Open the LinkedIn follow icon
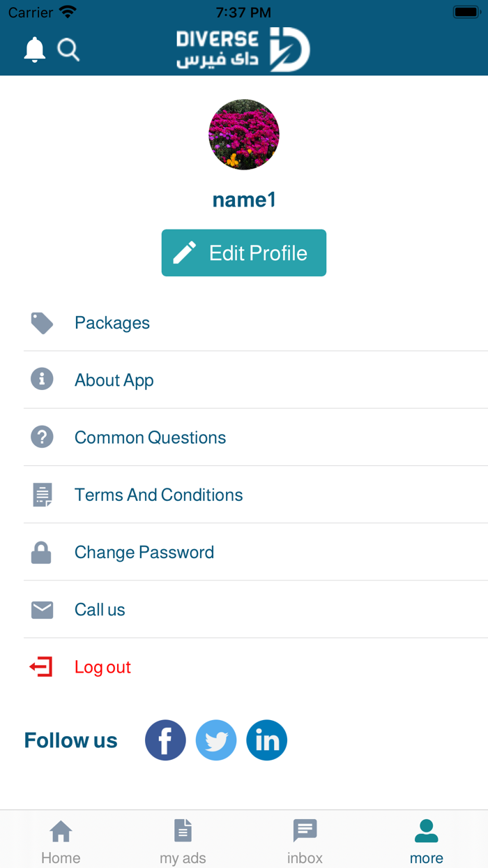This screenshot has width=488, height=868. pyautogui.click(x=267, y=740)
